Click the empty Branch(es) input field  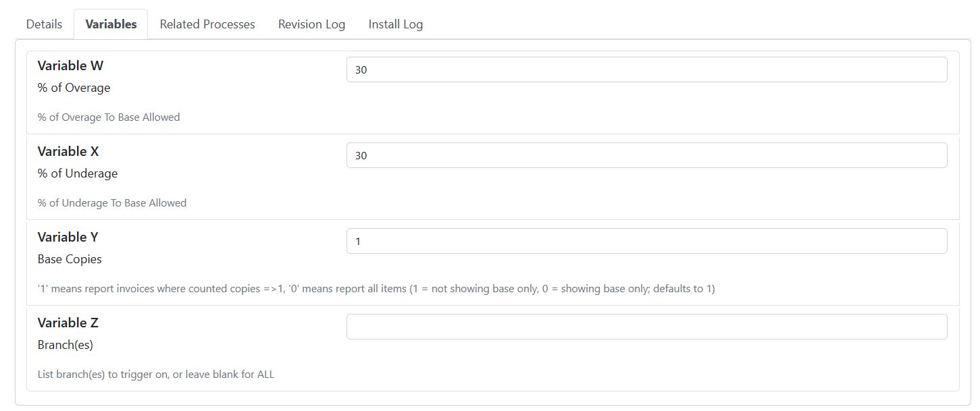646,327
